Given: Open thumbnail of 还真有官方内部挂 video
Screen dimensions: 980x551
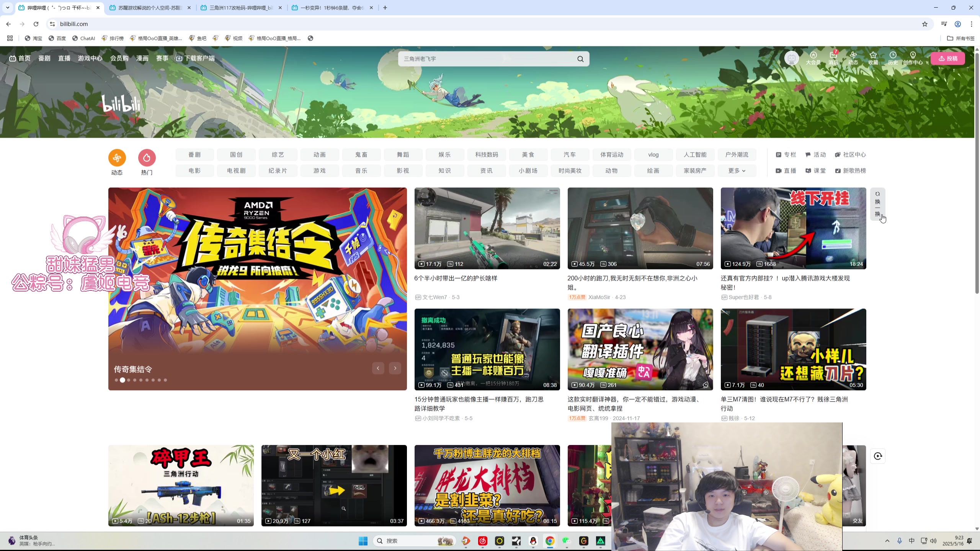Looking at the screenshot, I should (793, 228).
